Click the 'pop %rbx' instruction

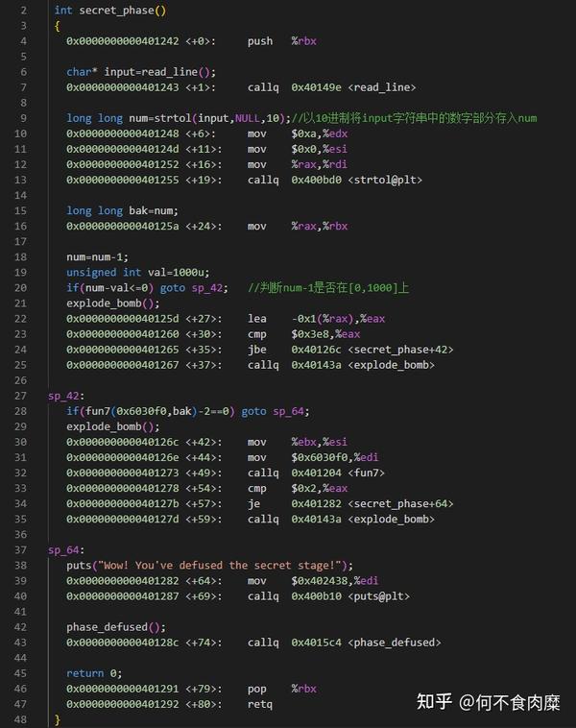pos(281,689)
